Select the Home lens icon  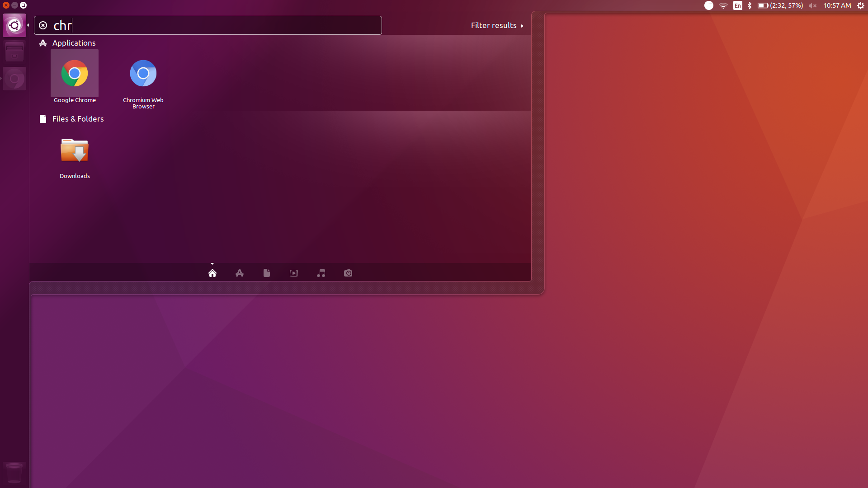pos(212,273)
